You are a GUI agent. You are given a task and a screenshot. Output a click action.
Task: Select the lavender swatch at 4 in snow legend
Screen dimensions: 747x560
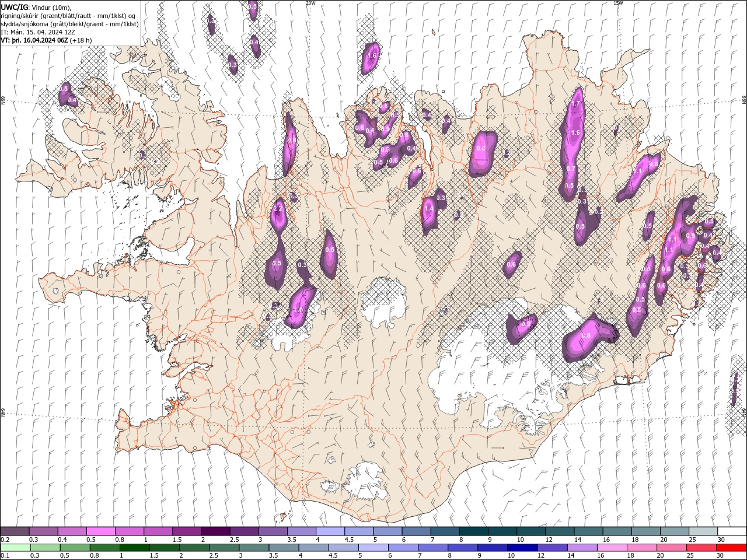pos(330,531)
